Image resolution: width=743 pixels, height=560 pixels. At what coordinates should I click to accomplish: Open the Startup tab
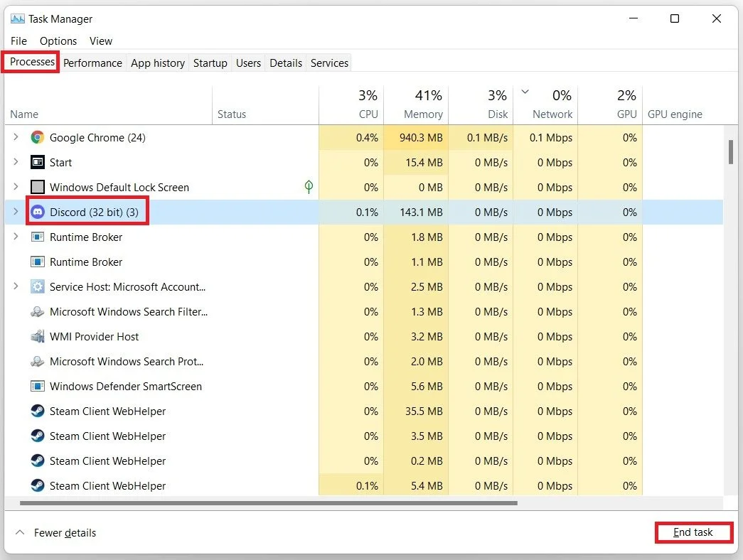coord(210,63)
